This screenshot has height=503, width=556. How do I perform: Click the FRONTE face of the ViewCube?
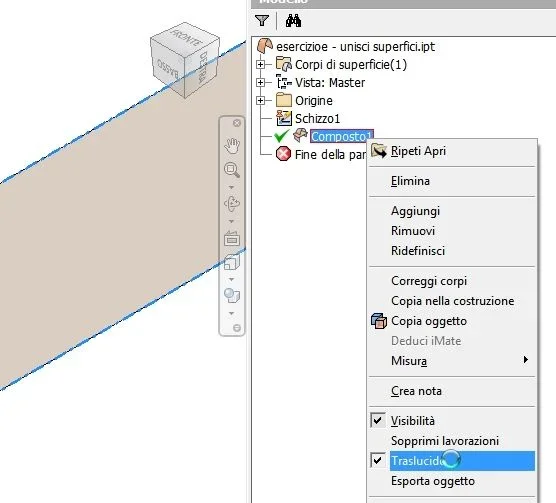click(184, 38)
